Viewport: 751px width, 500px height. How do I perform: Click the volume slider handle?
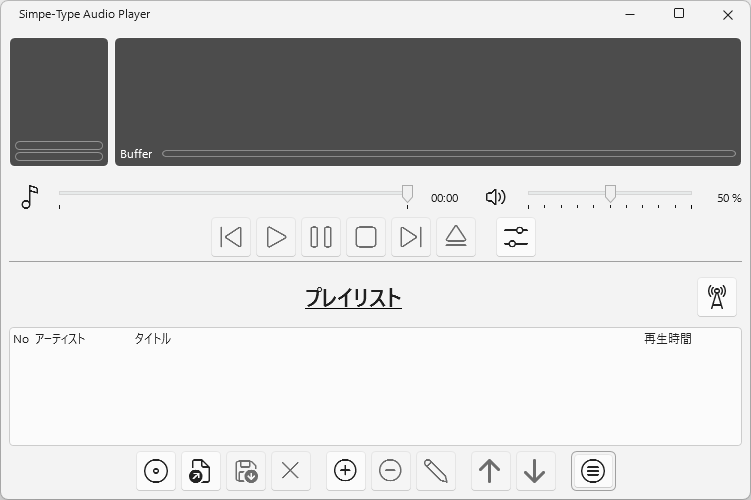610,194
